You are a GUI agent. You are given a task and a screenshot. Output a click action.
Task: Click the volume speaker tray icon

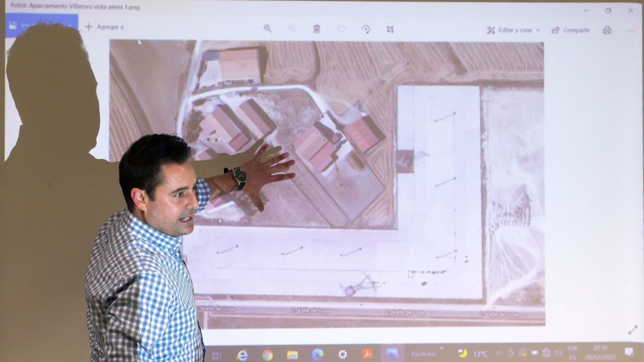pyautogui.click(x=558, y=352)
